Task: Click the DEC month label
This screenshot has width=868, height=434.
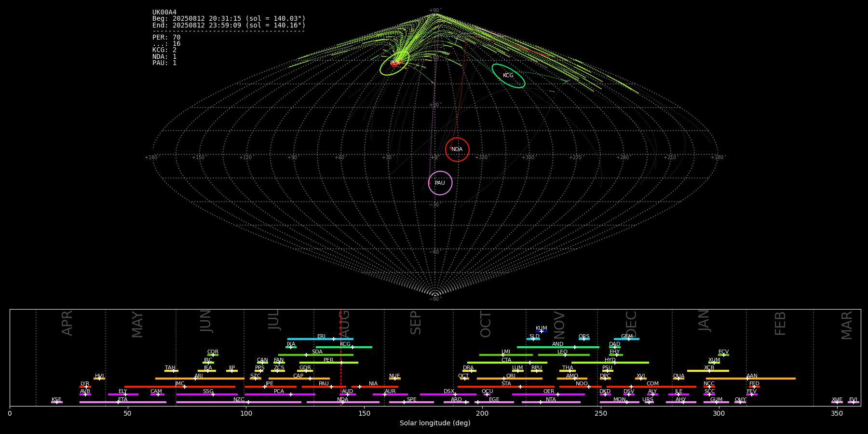Action: (x=631, y=324)
